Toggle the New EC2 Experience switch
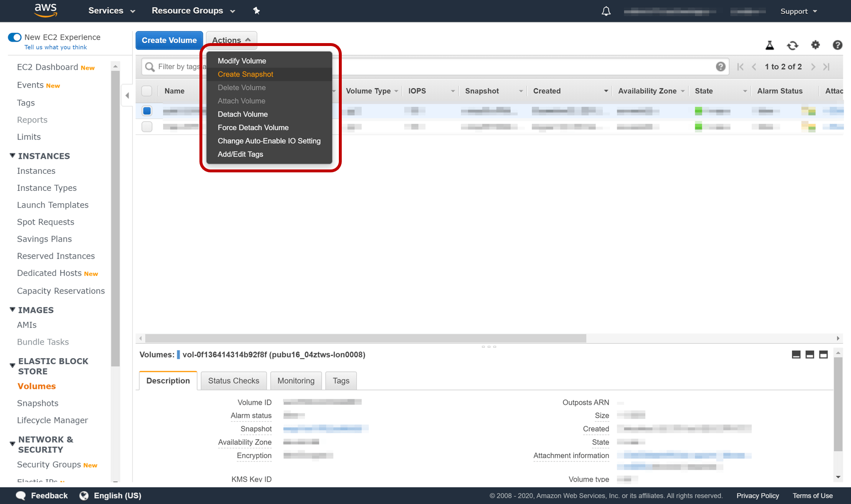Screen dimensions: 851x504 pos(15,37)
